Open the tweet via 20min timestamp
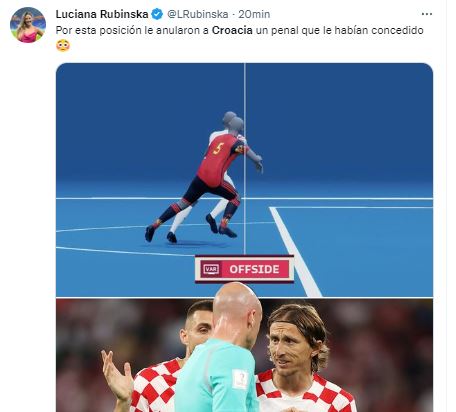Viewport: 456px width, 412px height. point(254,14)
